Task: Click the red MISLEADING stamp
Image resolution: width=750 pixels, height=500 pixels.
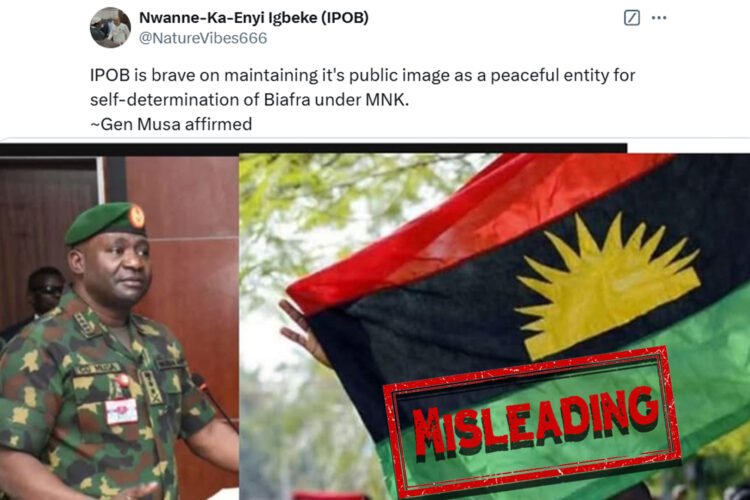Action: click(533, 422)
